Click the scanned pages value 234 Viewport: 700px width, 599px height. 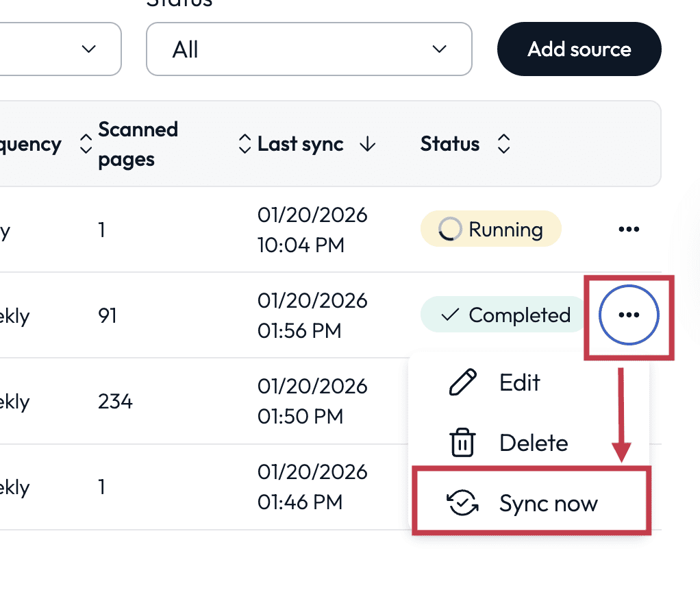(x=115, y=402)
